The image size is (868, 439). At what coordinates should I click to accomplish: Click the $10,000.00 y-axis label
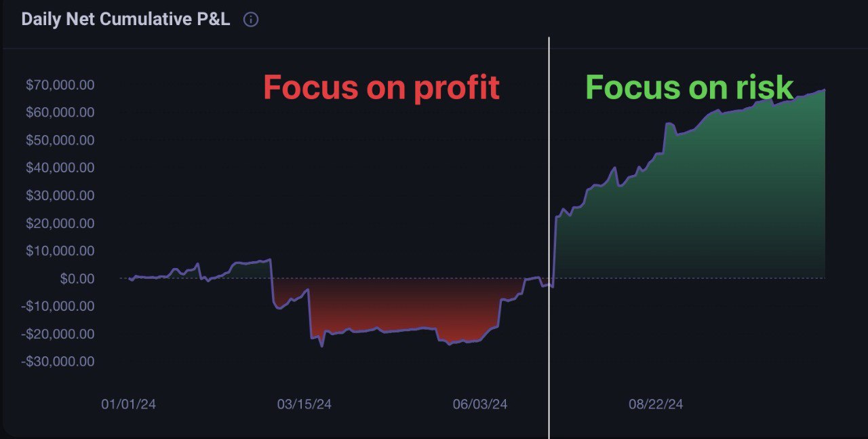(60, 251)
